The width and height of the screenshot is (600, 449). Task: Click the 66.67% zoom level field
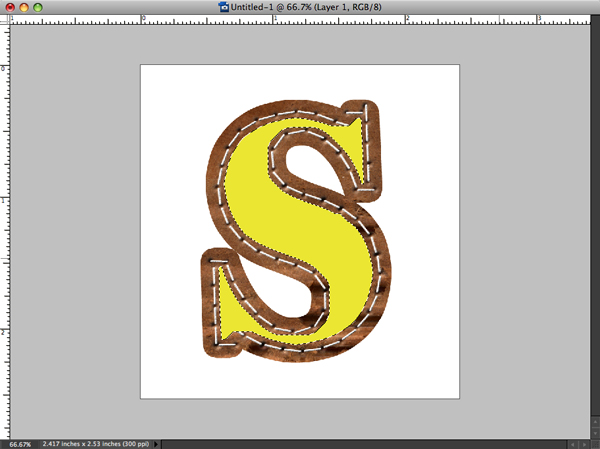20,443
